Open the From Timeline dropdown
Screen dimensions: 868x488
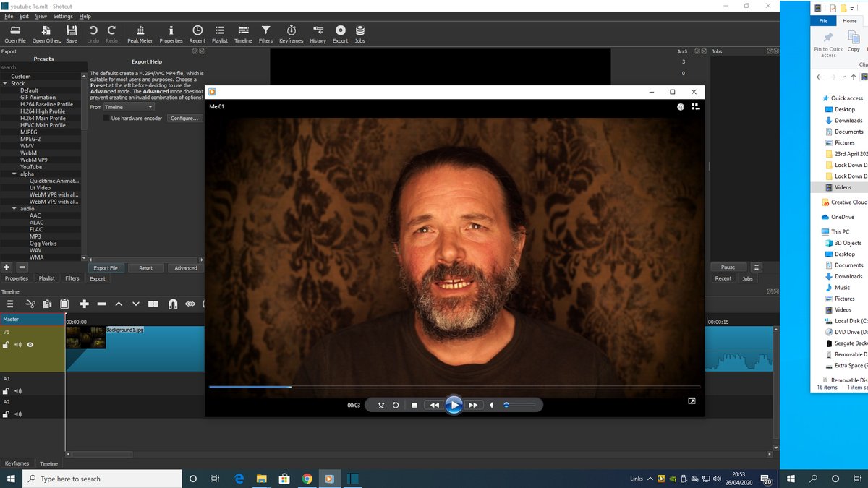click(129, 107)
